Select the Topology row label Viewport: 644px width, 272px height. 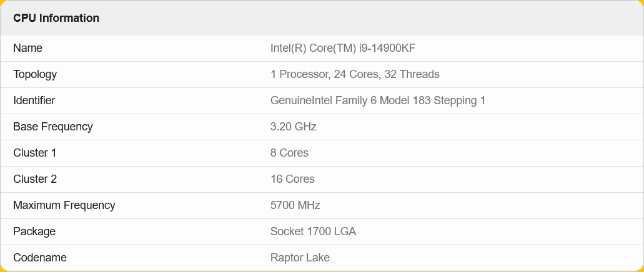tap(35, 74)
